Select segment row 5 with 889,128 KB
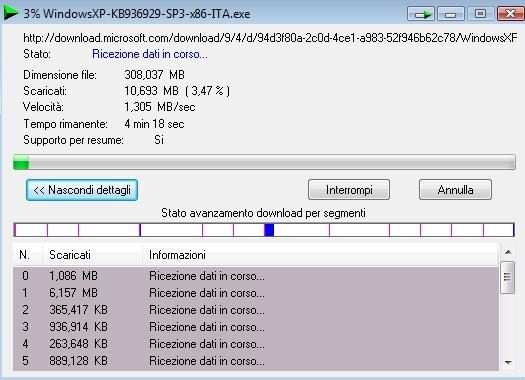This screenshot has height=380, width=525. point(256,361)
